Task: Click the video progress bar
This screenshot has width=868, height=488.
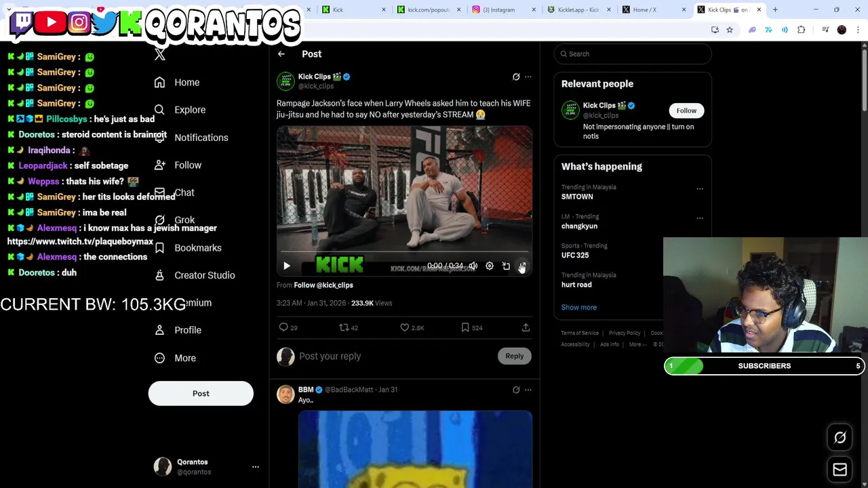Action: [404, 252]
